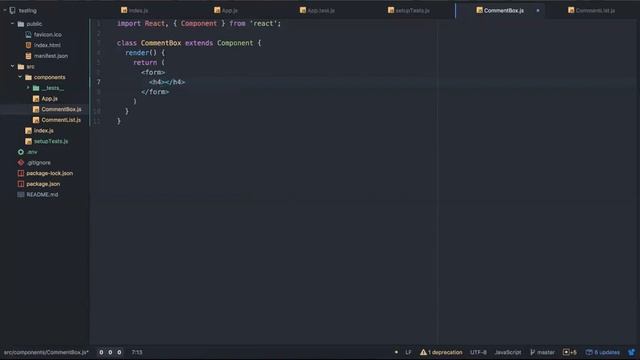Switch to the index.js tab
The image size is (640, 360).
tap(135, 10)
